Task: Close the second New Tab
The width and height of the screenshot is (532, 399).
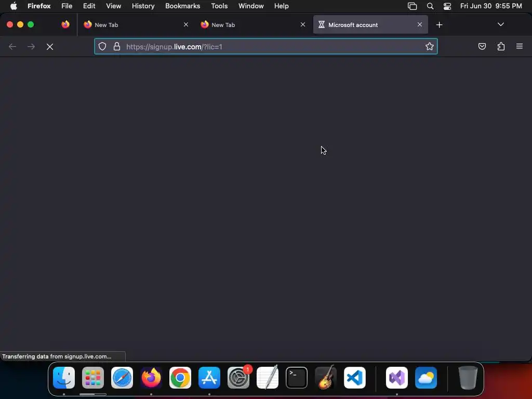Action: (303, 25)
